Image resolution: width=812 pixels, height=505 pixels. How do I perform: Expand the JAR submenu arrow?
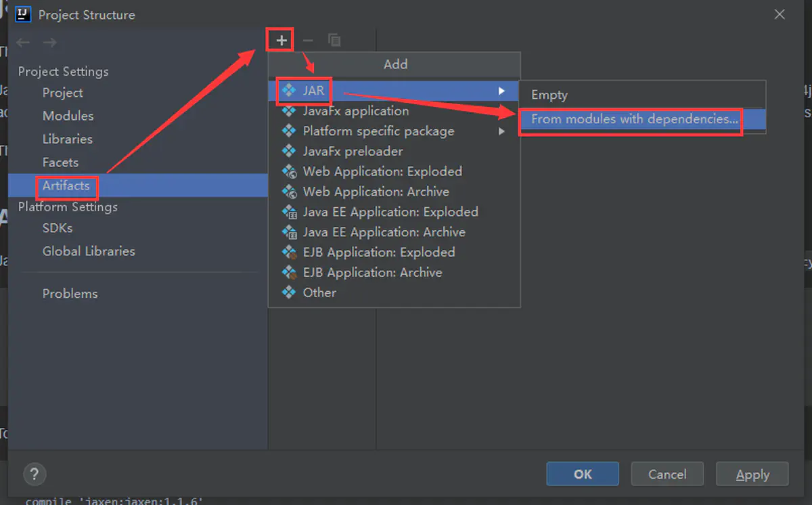(x=501, y=91)
